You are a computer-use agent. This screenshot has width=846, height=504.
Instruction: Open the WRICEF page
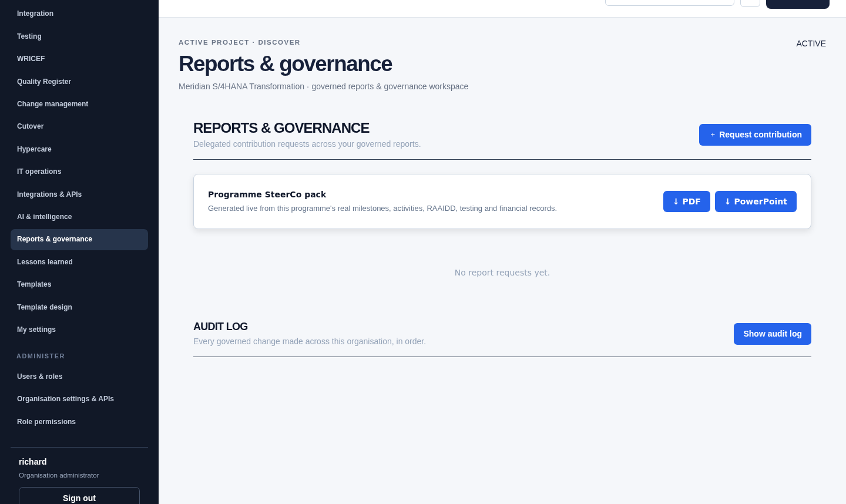point(79,59)
